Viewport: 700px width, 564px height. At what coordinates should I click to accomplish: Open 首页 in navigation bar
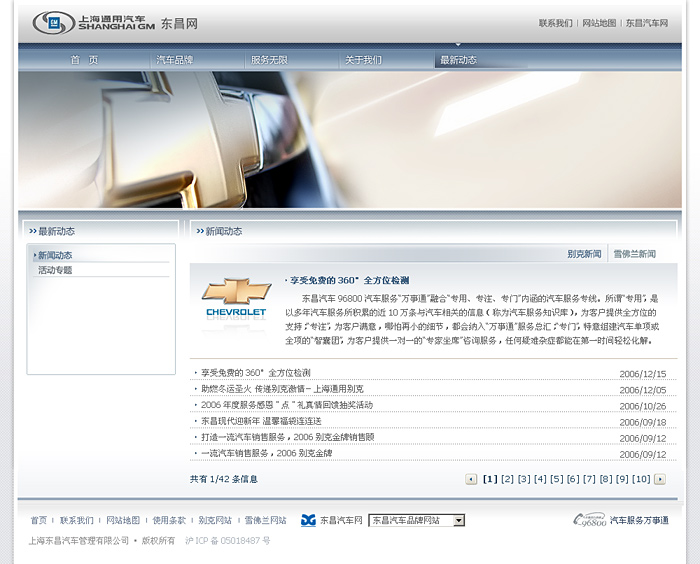point(84,60)
